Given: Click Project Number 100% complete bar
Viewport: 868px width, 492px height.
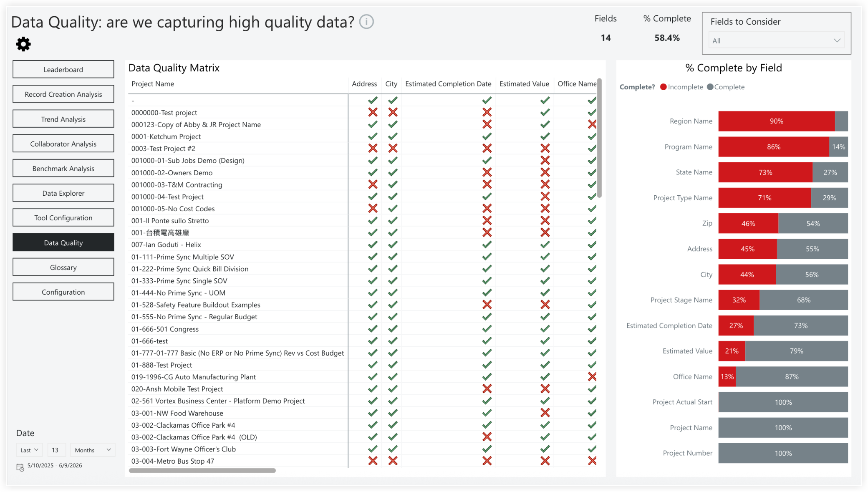Looking at the screenshot, I should [783, 453].
